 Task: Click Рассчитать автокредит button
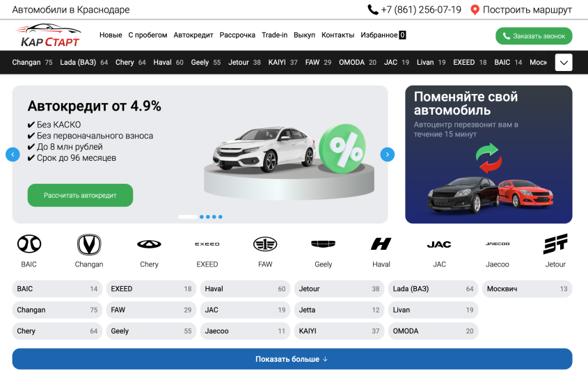pos(80,195)
